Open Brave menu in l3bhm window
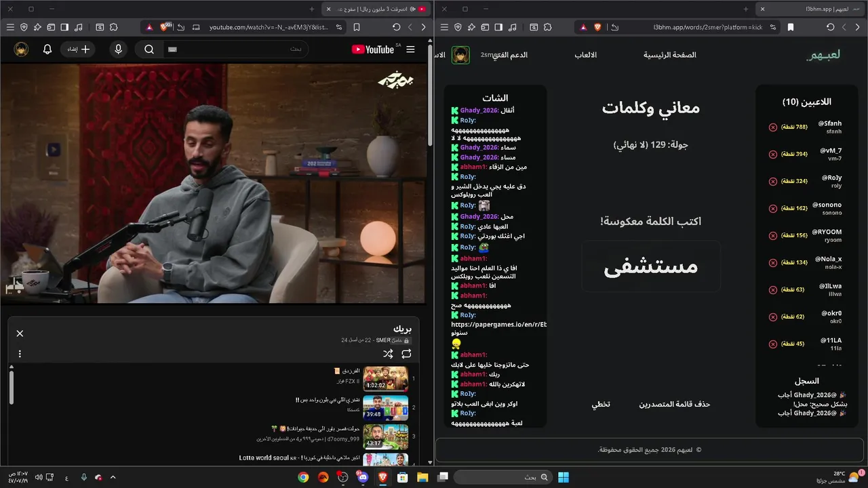The image size is (868, 488). (x=444, y=27)
